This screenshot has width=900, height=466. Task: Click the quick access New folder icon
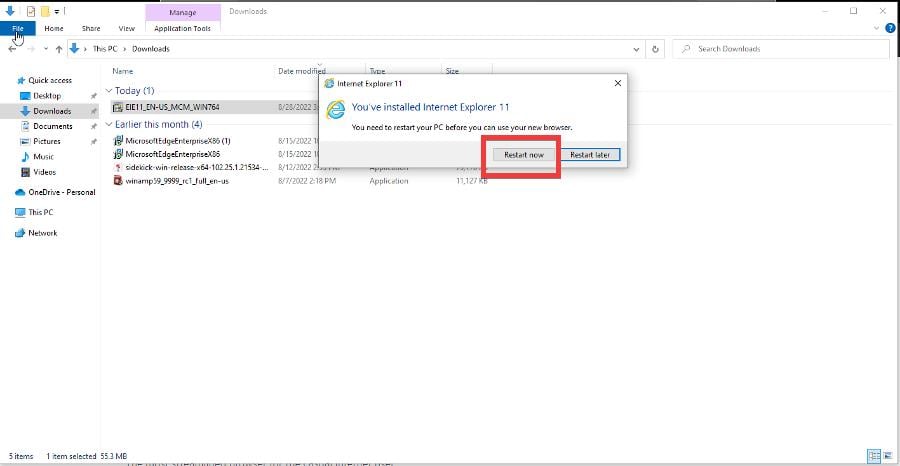click(x=45, y=11)
